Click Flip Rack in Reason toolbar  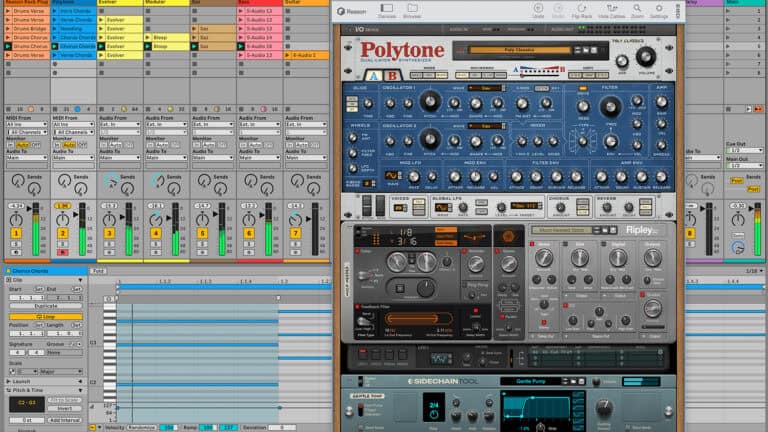(581, 11)
